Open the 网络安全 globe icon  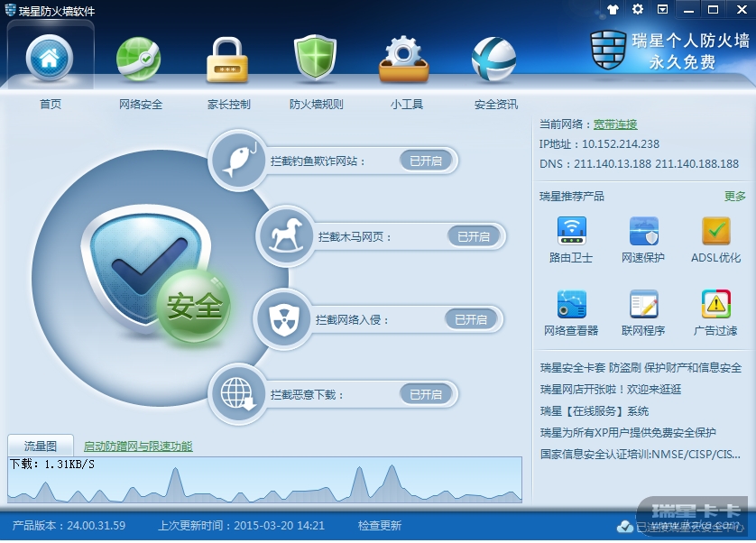[139, 59]
